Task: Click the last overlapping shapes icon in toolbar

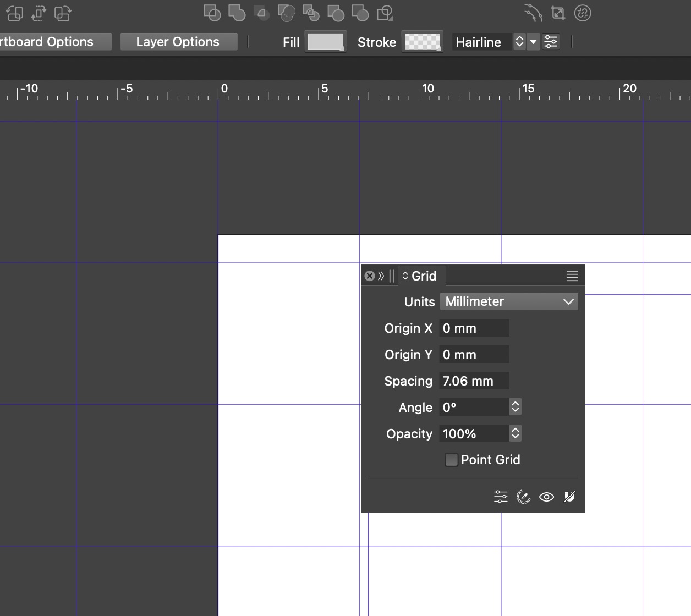Action: (385, 13)
